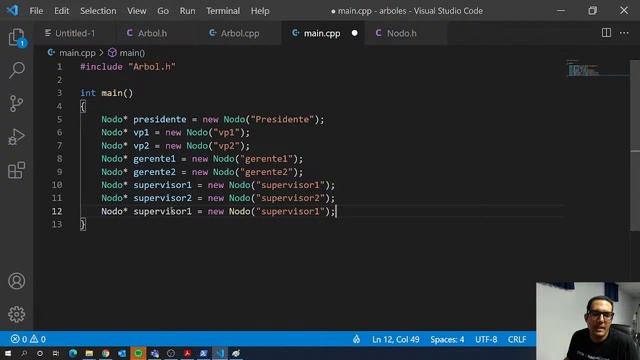Click 'gerente1' variable on line 8

(154, 158)
